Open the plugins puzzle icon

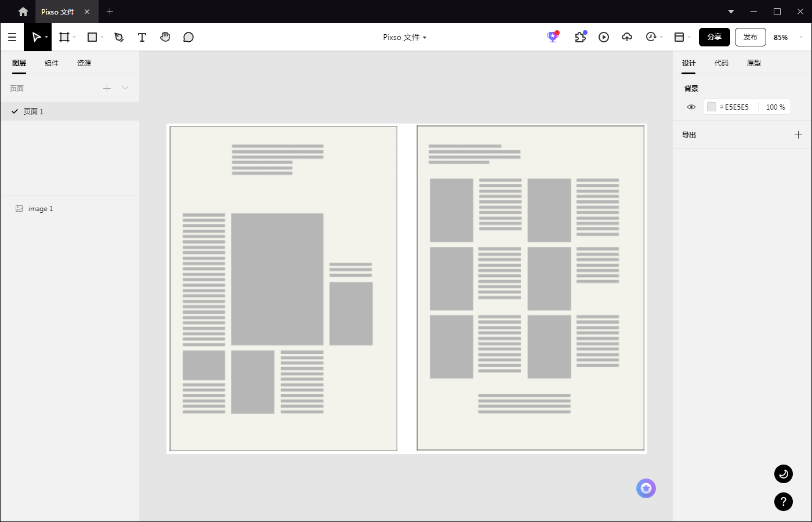tap(580, 37)
